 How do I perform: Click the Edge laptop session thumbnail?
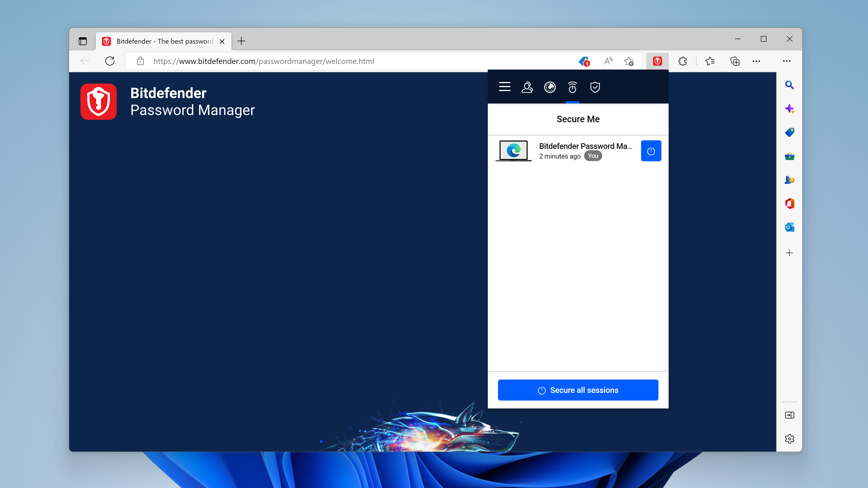(513, 150)
